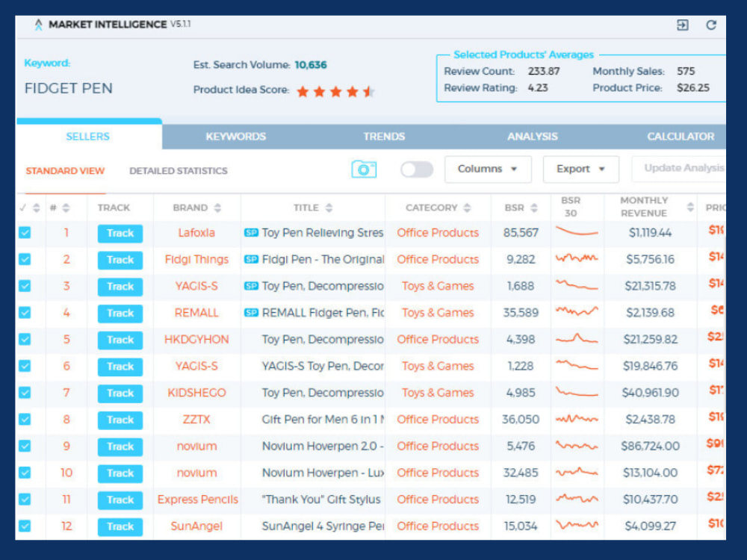Switch to the Analysis tab
The image size is (747, 560).
[x=532, y=137]
